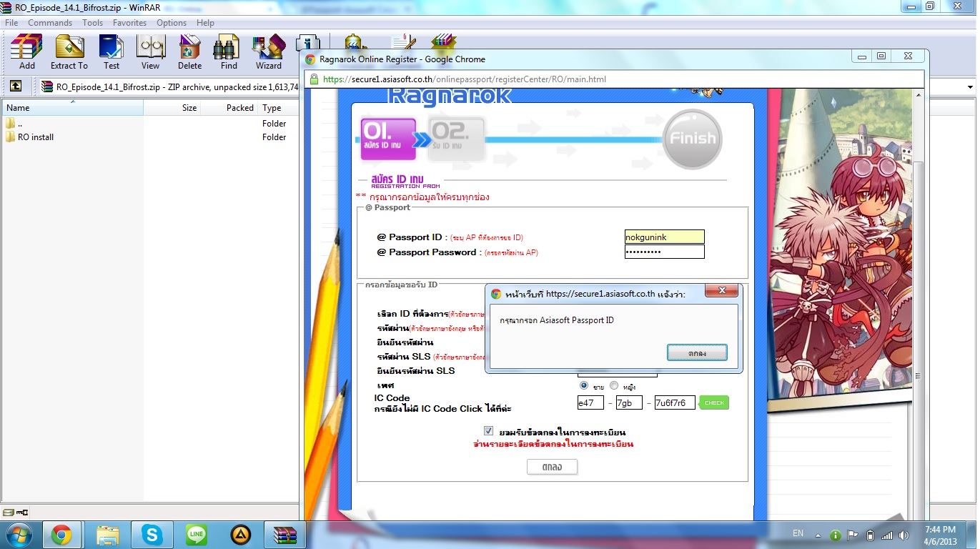Open the WinRAR Help menu
The height and width of the screenshot is (549, 980).
pyautogui.click(x=205, y=23)
